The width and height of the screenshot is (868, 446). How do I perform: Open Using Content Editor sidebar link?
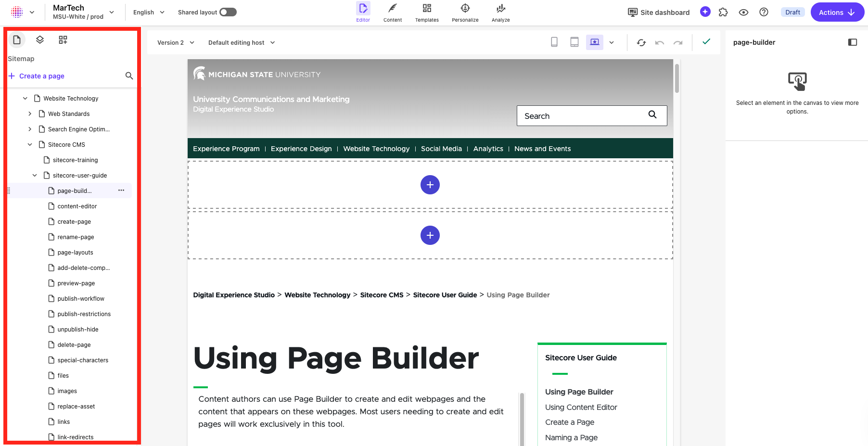click(x=581, y=407)
